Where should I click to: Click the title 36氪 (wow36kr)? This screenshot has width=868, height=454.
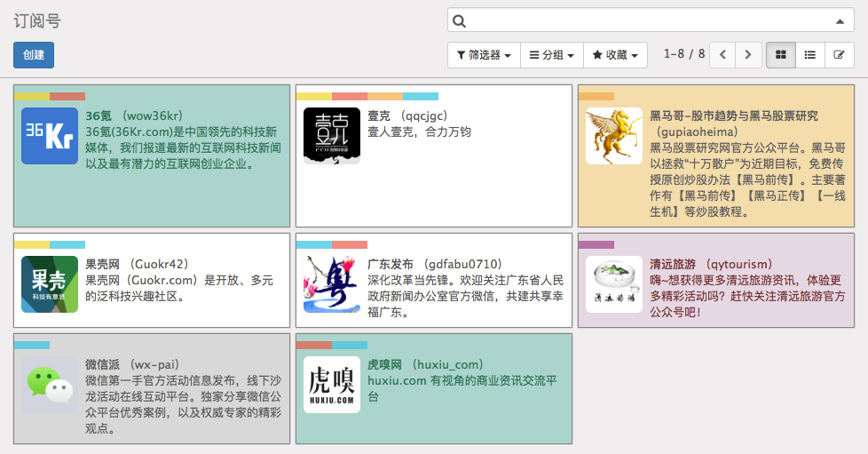point(134,115)
